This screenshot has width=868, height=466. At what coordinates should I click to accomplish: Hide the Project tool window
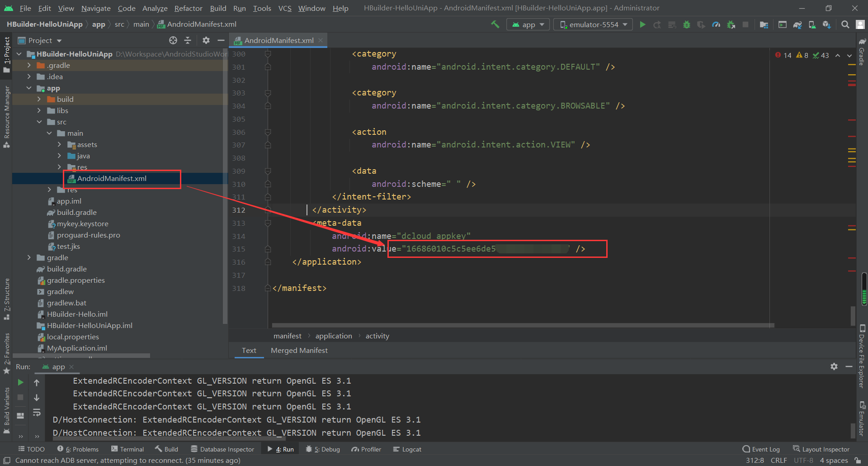click(221, 40)
